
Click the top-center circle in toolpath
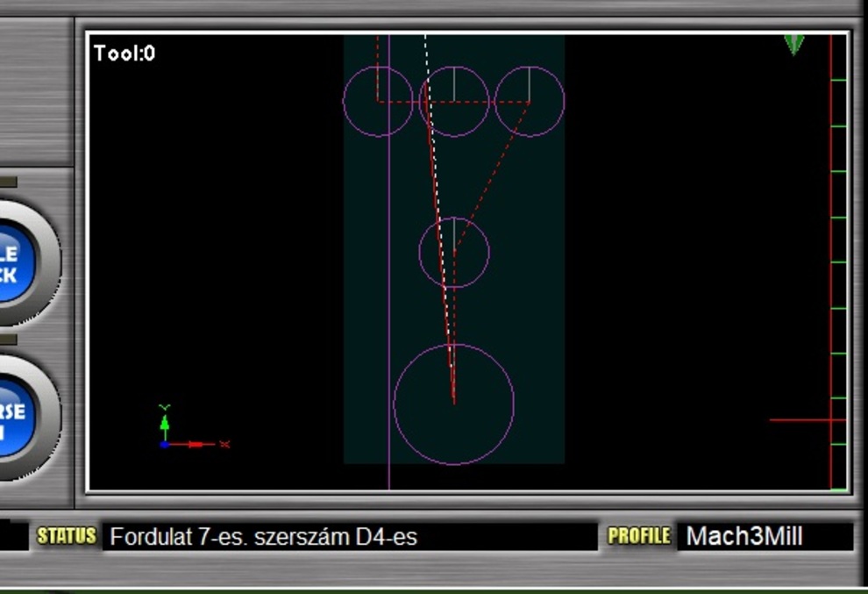[453, 102]
